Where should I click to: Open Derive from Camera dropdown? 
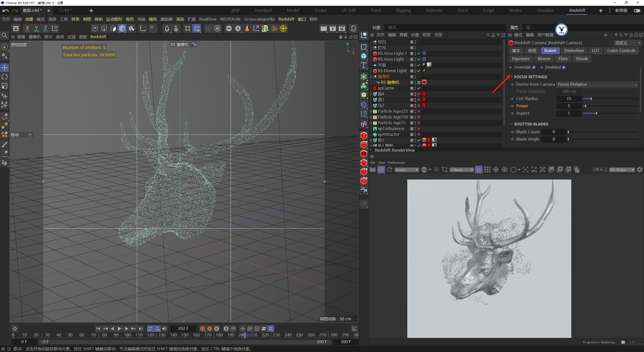[x=597, y=84]
